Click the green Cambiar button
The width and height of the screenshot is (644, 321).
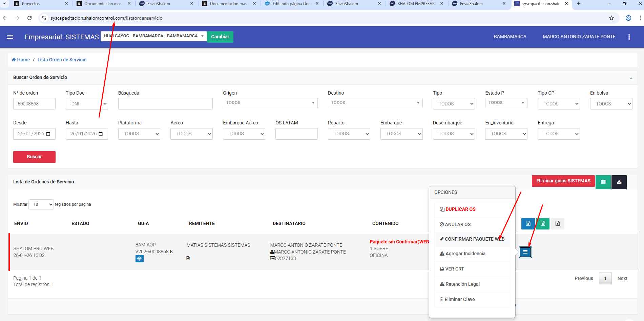click(220, 37)
